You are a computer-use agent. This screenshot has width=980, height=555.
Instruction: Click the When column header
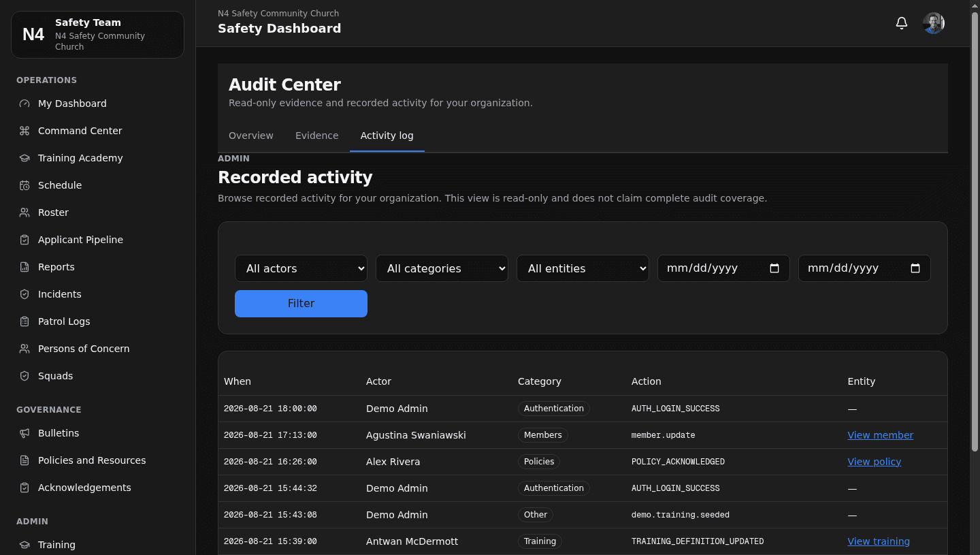click(238, 381)
